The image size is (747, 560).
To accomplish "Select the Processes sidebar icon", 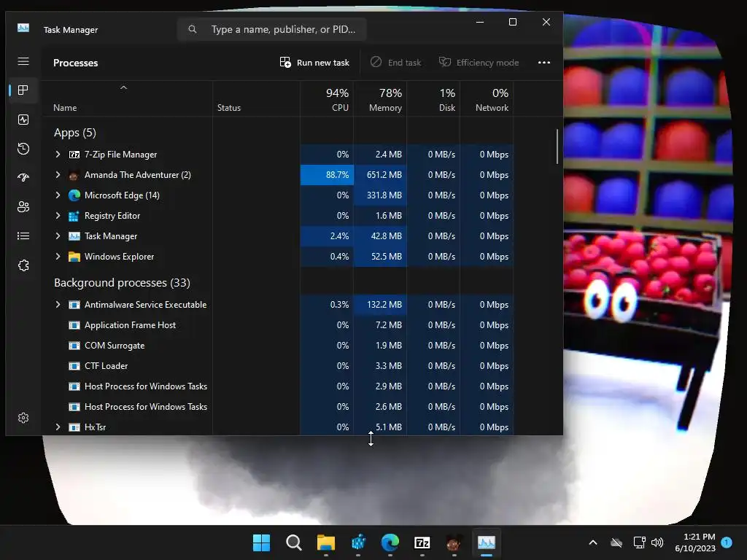I will coord(23,90).
